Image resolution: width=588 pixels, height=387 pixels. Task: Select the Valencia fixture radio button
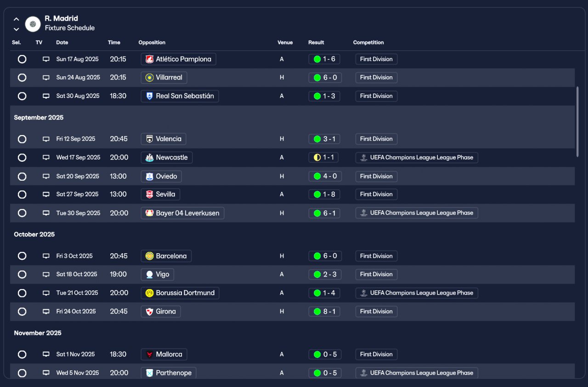[x=22, y=139]
